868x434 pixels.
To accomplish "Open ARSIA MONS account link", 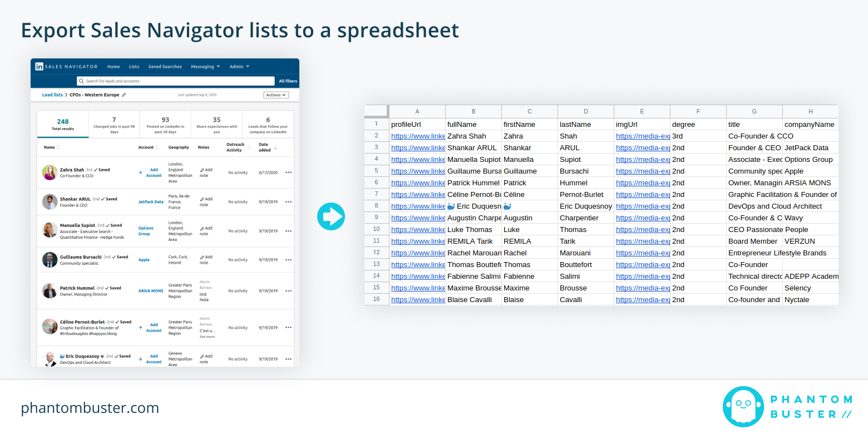I will [x=151, y=291].
